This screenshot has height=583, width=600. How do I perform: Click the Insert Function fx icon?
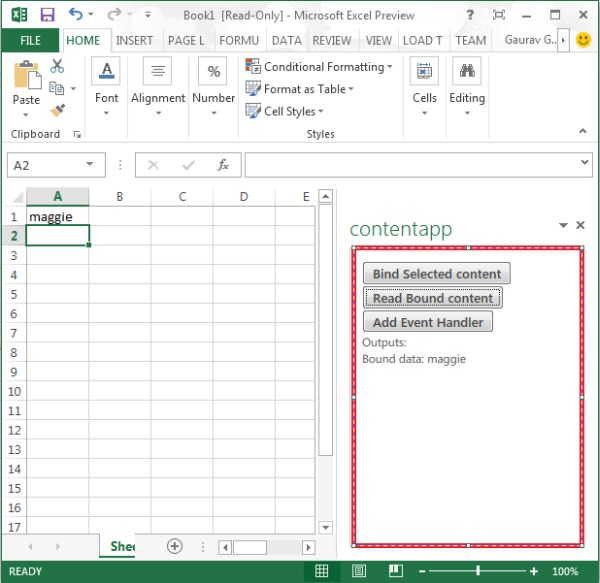pos(223,165)
